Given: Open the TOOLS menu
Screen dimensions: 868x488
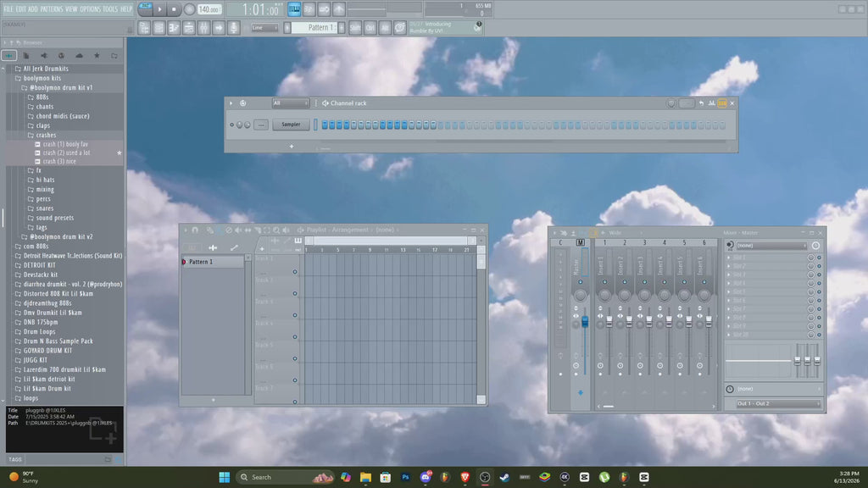Looking at the screenshot, I should click(x=110, y=8).
